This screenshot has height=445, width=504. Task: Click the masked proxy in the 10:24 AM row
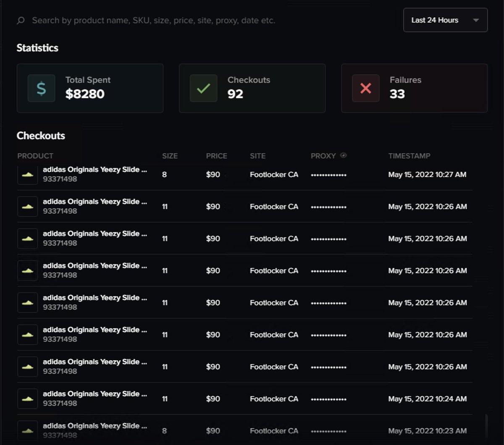(328, 399)
